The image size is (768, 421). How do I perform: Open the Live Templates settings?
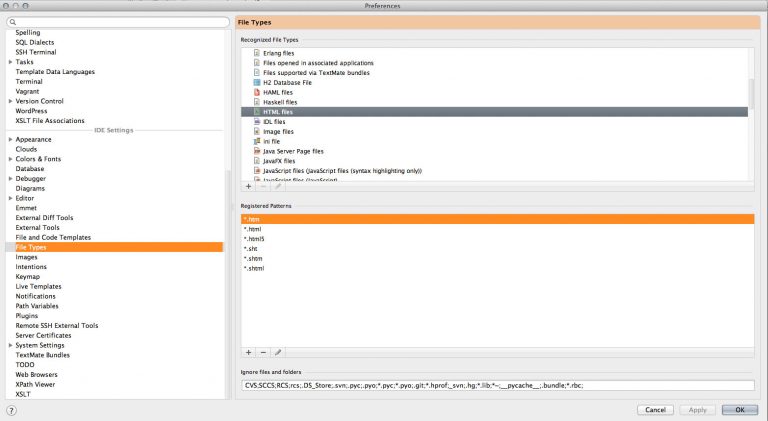tap(38, 286)
